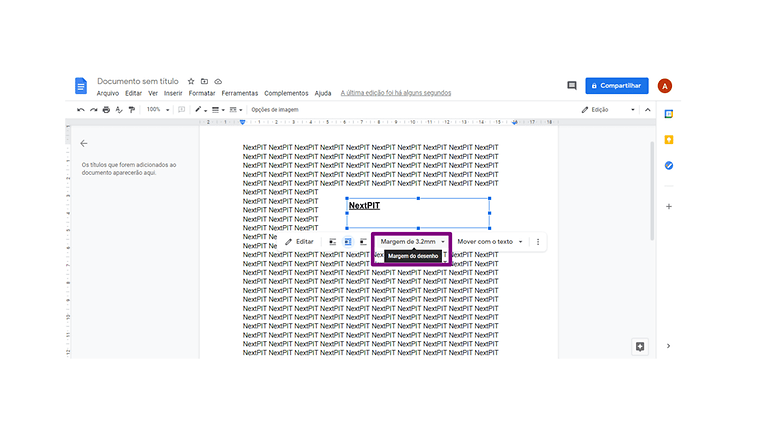
Task: Open the Complementos menu
Action: [x=286, y=93]
